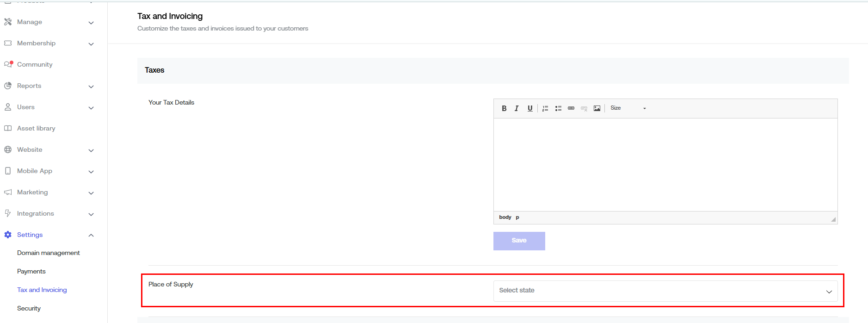Click the Save button
The height and width of the screenshot is (323, 868).
tap(519, 241)
